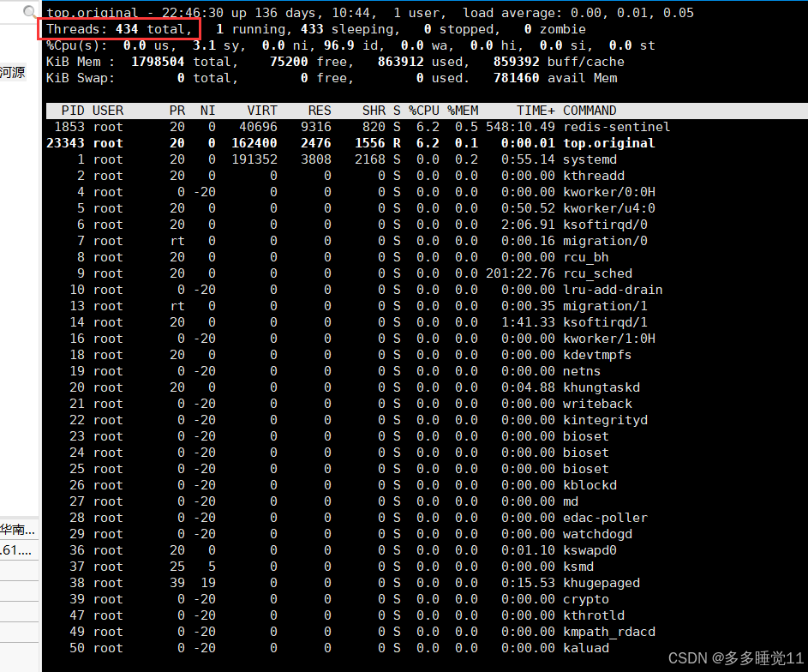The image size is (808, 672).
Task: Select the kmpath_rdacd command
Action: point(608,632)
